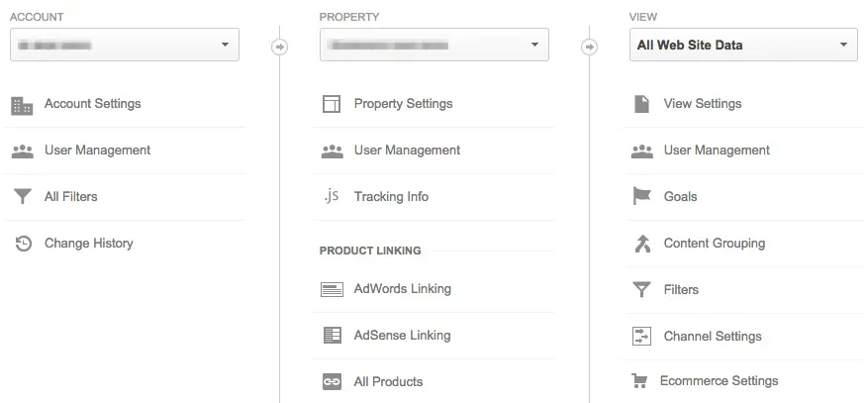The image size is (868, 403).
Task: Click the All Products link icon
Action: pos(332,382)
